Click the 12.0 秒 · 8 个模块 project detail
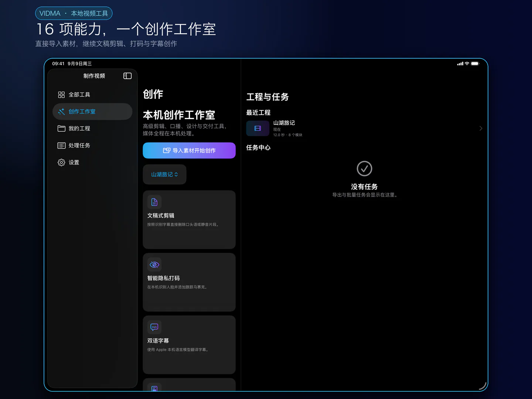 tap(288, 135)
